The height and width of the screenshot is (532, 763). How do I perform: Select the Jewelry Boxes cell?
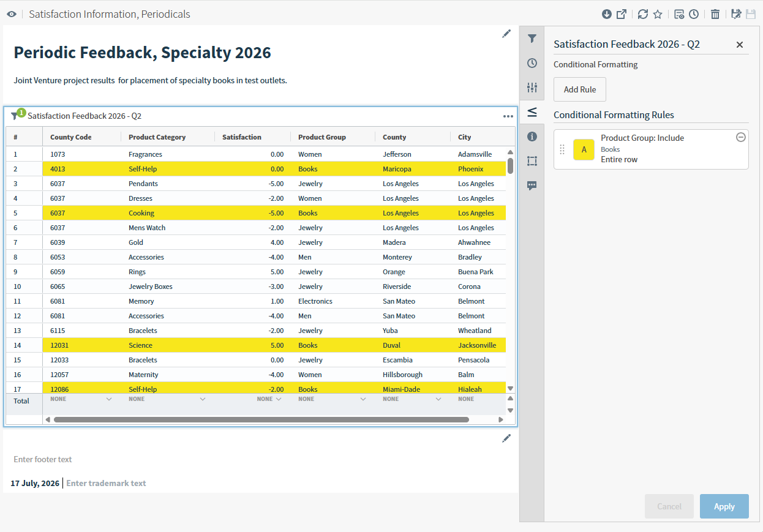(x=168, y=287)
